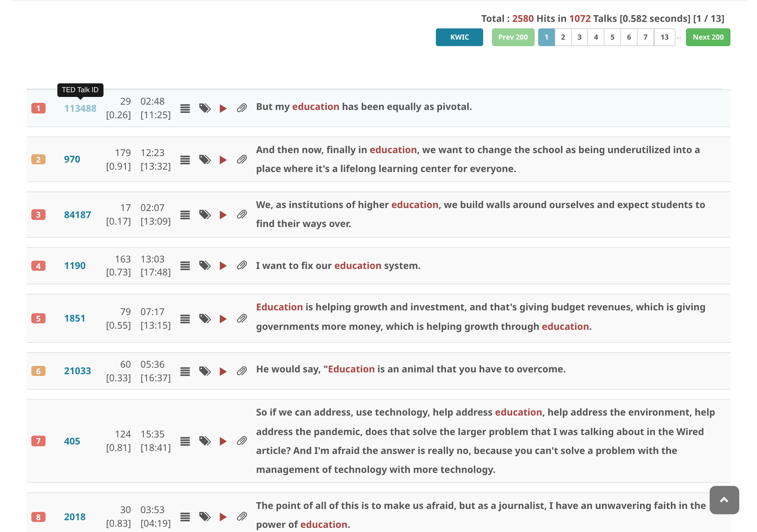This screenshot has width=757, height=532.
Task: Play video for talk 113488 hit
Action: pos(223,108)
